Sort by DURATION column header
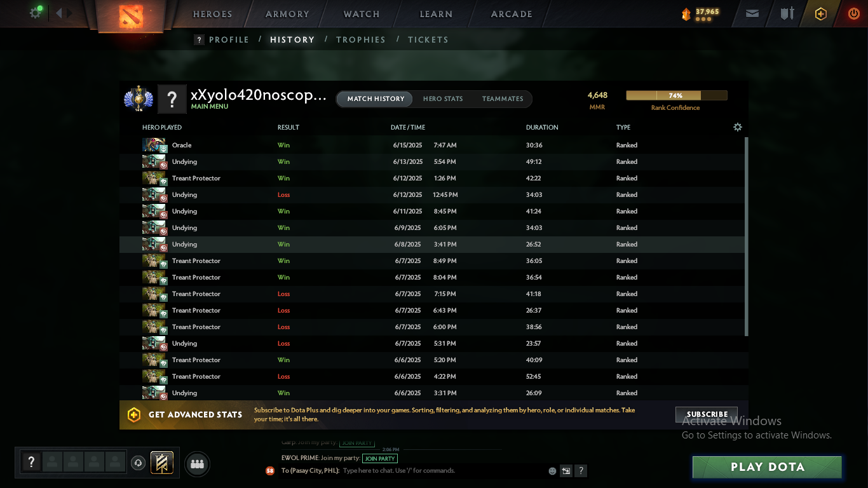The height and width of the screenshot is (488, 868). 542,127
